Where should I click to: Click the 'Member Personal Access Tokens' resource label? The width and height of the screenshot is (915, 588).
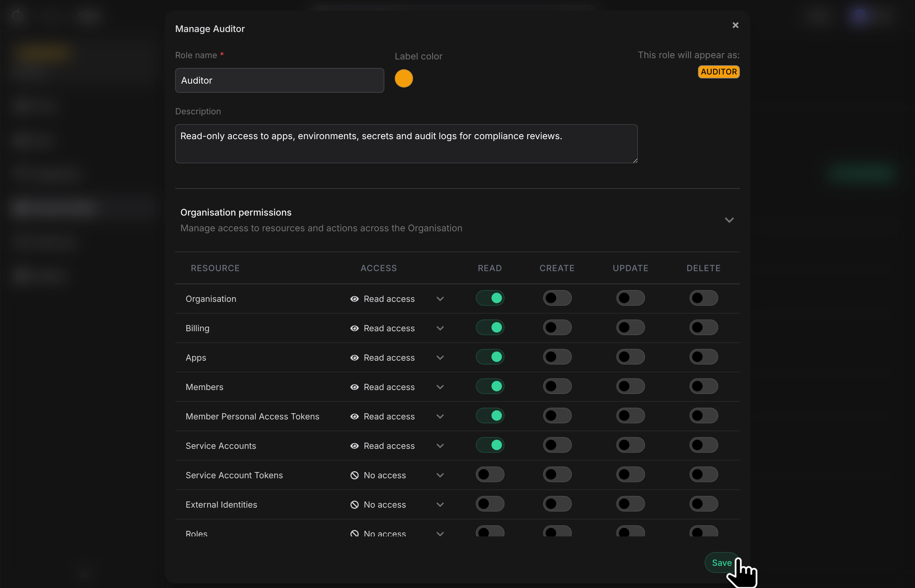pyautogui.click(x=252, y=416)
